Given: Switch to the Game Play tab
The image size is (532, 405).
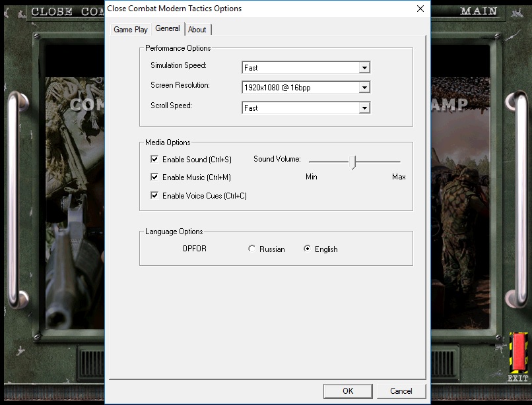Looking at the screenshot, I should pyautogui.click(x=130, y=30).
